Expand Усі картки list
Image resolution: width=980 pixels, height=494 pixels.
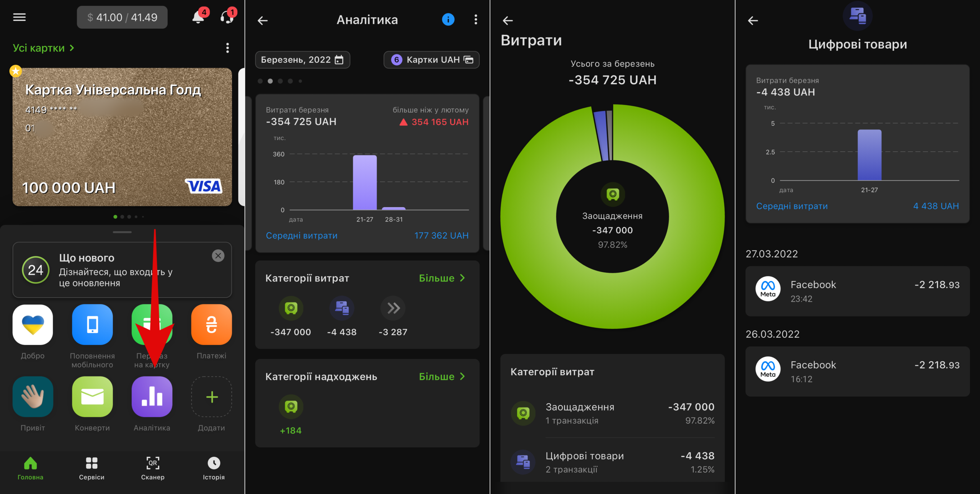[x=43, y=48]
